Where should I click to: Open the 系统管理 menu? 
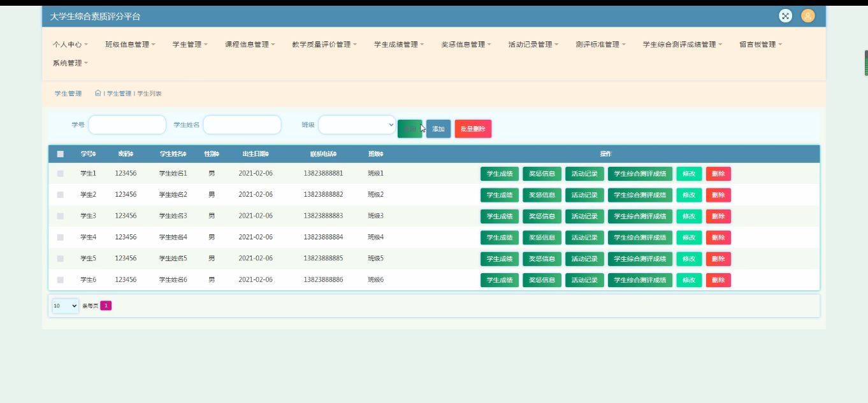tap(70, 63)
